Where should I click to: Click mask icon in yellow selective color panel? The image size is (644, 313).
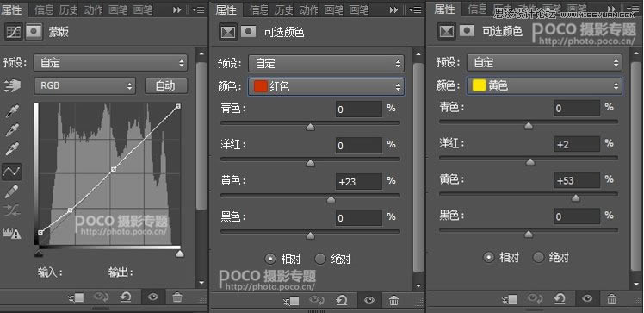pyautogui.click(x=467, y=30)
